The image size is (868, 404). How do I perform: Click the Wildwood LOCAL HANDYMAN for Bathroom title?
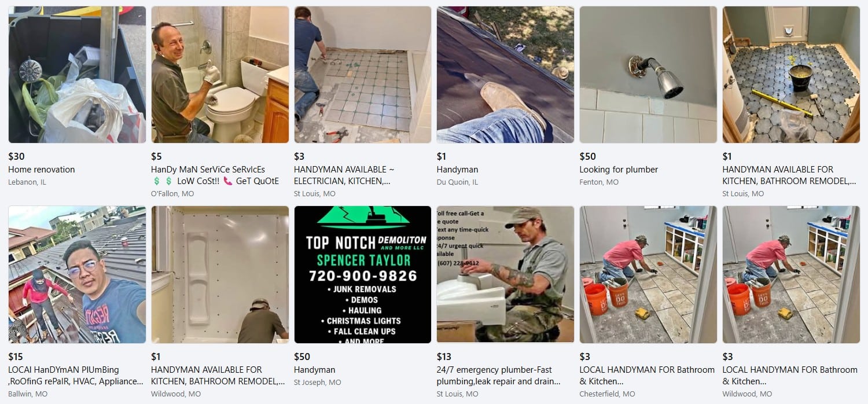(x=790, y=376)
